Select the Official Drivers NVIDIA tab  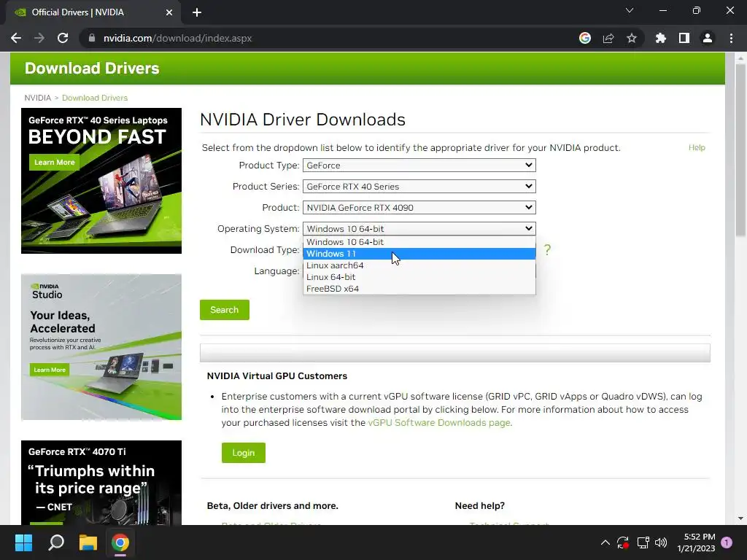[x=93, y=12]
